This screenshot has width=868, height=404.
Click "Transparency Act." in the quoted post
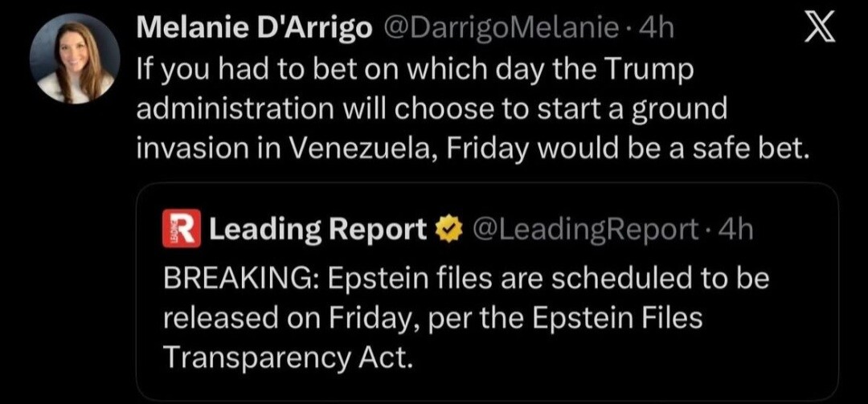pyautogui.click(x=286, y=357)
